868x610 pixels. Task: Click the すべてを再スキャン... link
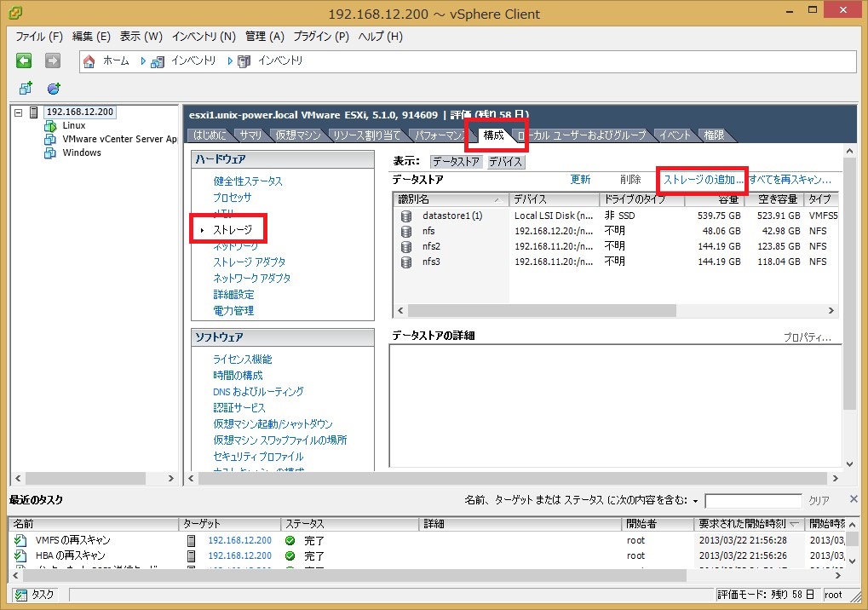(x=790, y=180)
